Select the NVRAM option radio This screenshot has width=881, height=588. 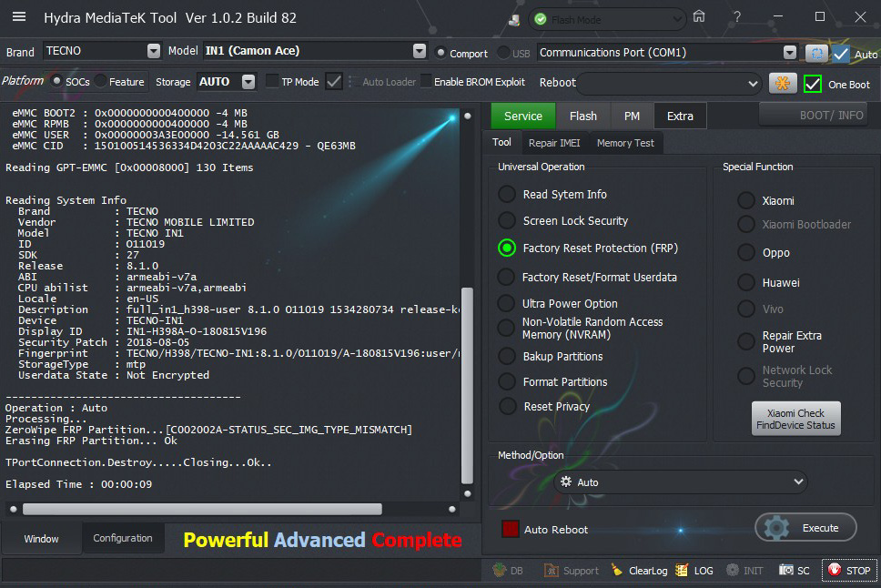click(x=506, y=329)
